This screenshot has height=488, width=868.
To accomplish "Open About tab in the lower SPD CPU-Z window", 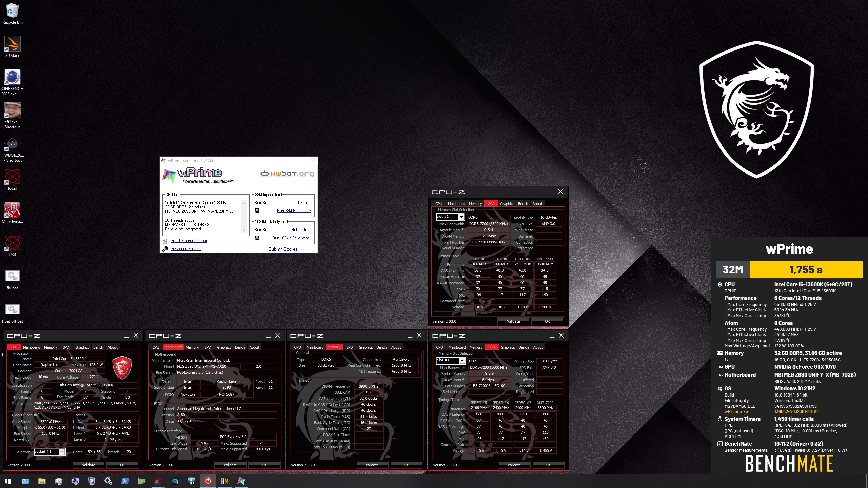I will click(538, 347).
